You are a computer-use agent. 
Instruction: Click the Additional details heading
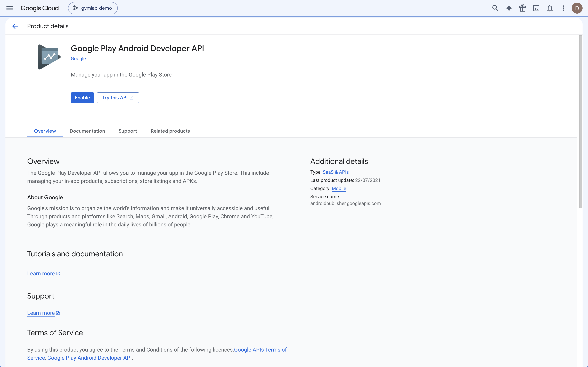click(339, 161)
